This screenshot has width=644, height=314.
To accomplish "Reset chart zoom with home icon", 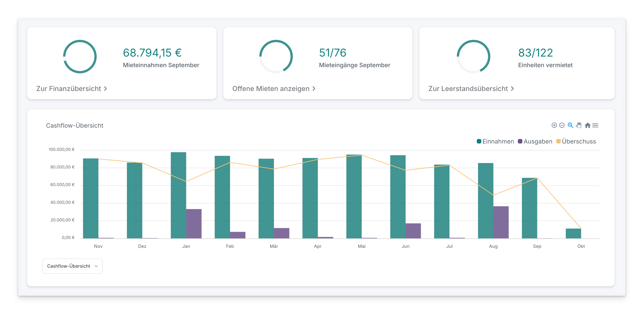I will pyautogui.click(x=588, y=125).
